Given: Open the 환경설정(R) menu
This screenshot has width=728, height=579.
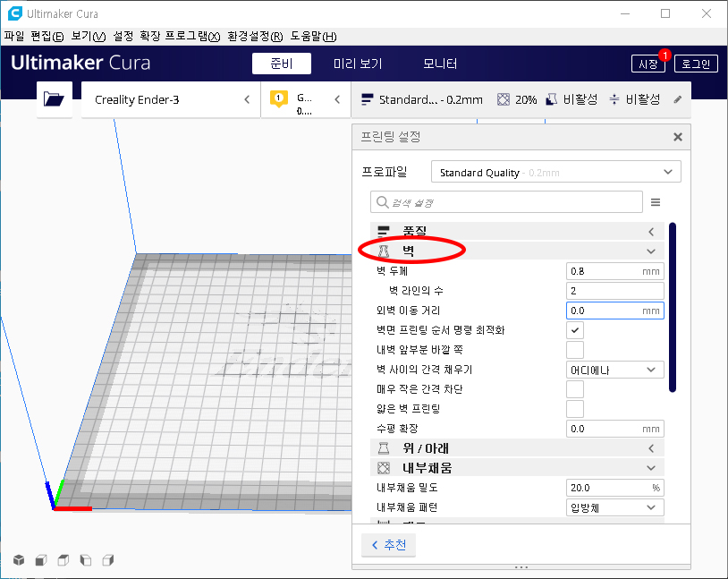Looking at the screenshot, I should [x=255, y=37].
